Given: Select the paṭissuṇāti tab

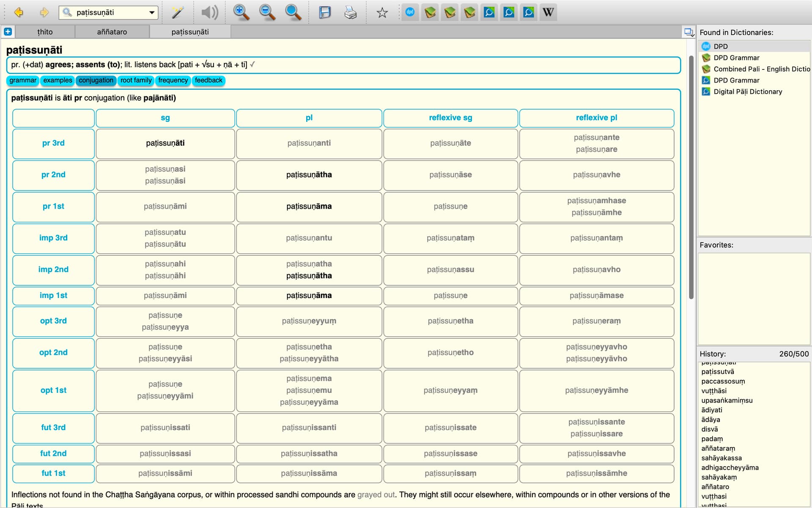Looking at the screenshot, I should point(190,32).
